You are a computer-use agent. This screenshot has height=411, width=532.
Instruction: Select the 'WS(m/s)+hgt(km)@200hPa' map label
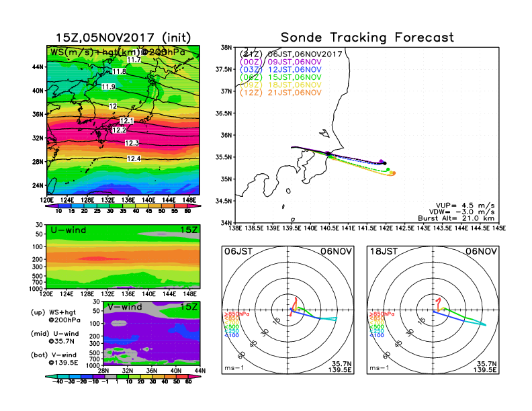pos(118,52)
